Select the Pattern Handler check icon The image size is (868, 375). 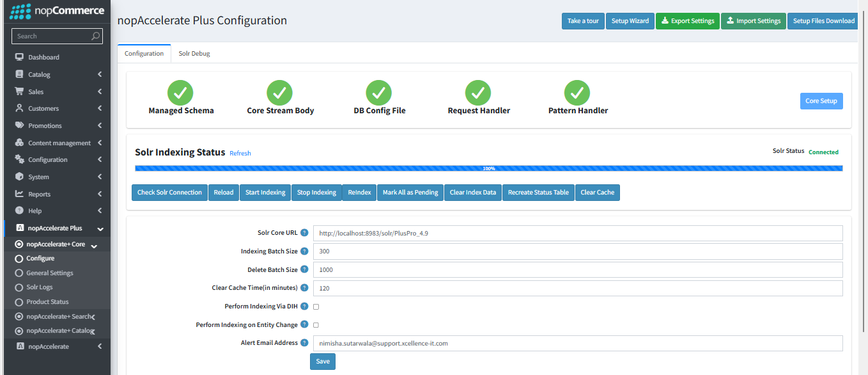pos(577,92)
